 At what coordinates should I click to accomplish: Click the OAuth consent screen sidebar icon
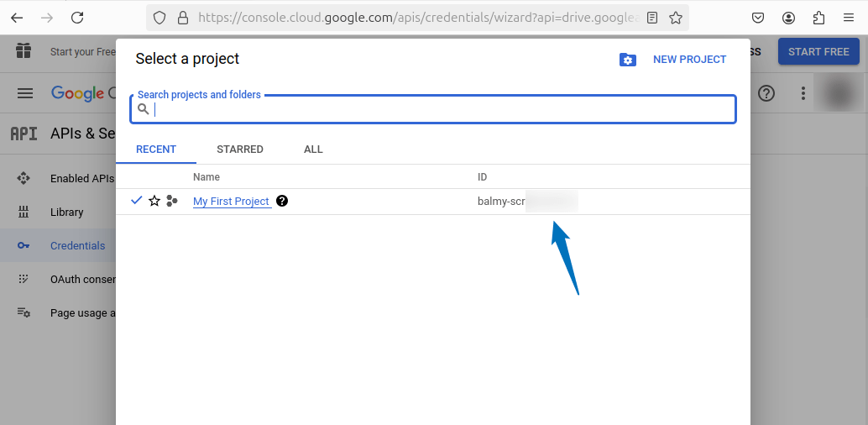click(x=24, y=279)
